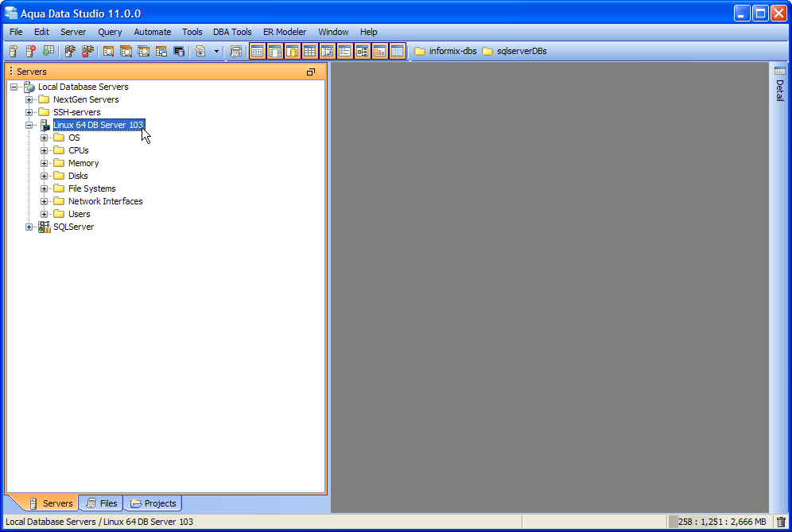Click the folder icon beside Disks

[59, 175]
